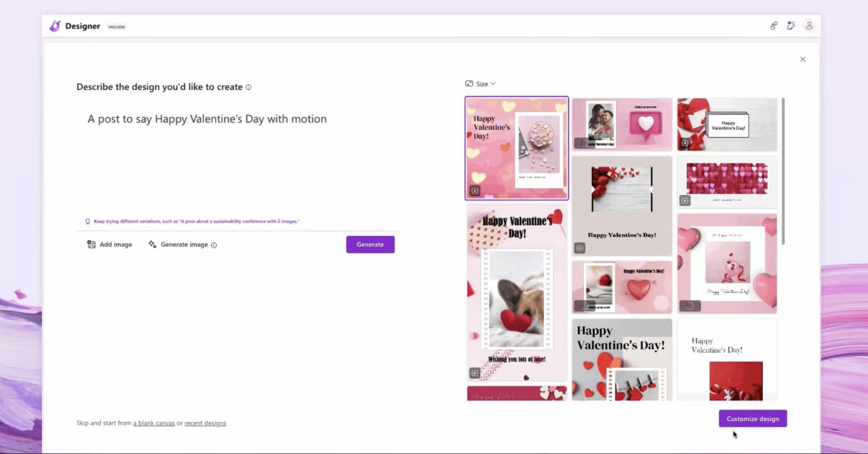Play the dog Valentine video template

coord(474,372)
